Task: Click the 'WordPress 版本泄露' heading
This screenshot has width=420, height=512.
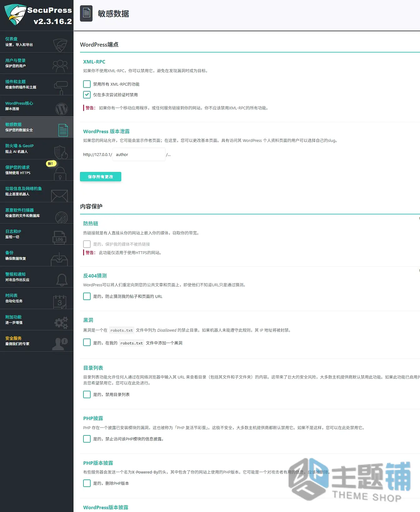Action: click(x=106, y=131)
